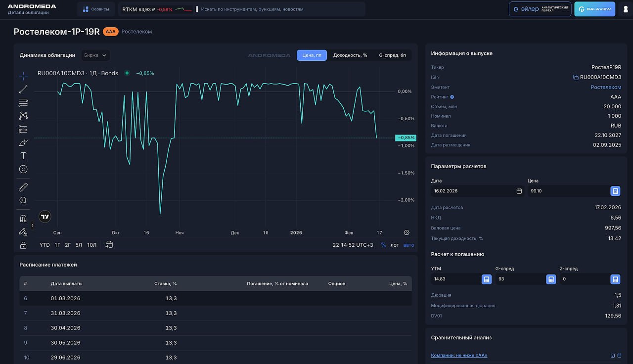Pick the ruler measure tool
The height and width of the screenshot is (364, 633).
point(23,187)
